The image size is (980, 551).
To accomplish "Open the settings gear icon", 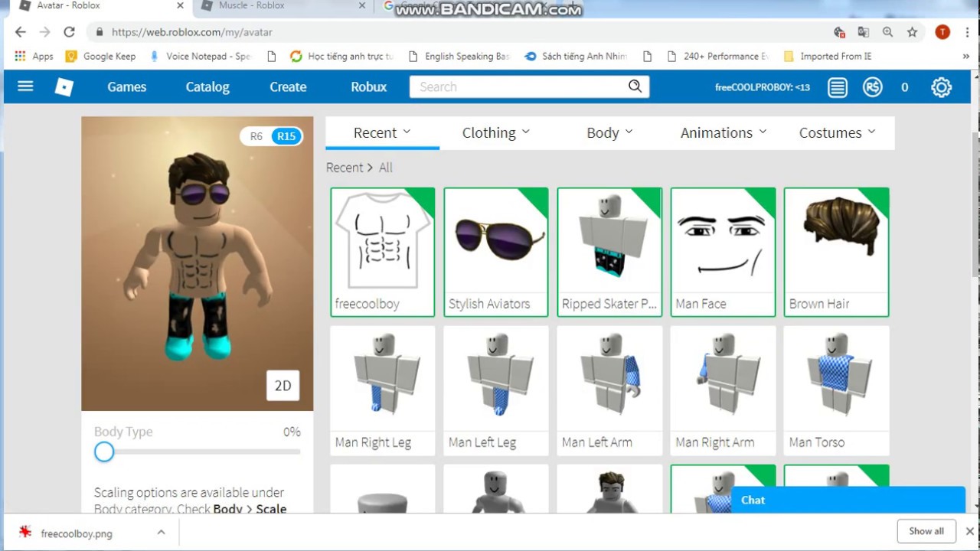I will click(x=941, y=87).
